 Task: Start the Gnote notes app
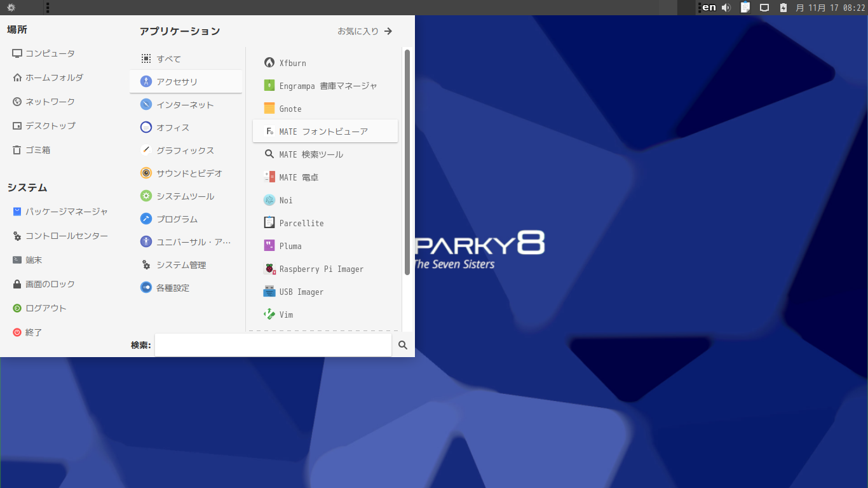coord(325,109)
